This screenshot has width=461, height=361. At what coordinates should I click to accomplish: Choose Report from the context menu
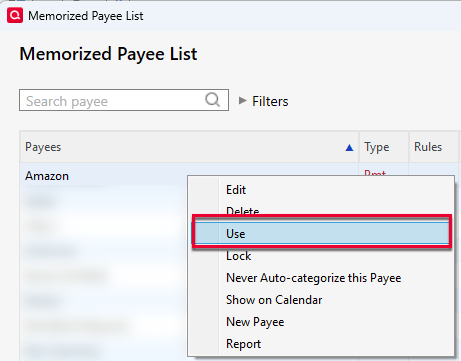click(x=321, y=344)
